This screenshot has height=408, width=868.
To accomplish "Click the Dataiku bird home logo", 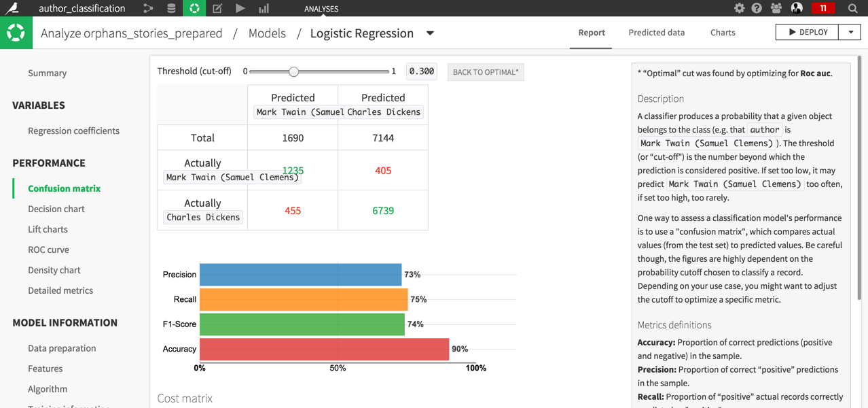I will [x=12, y=8].
